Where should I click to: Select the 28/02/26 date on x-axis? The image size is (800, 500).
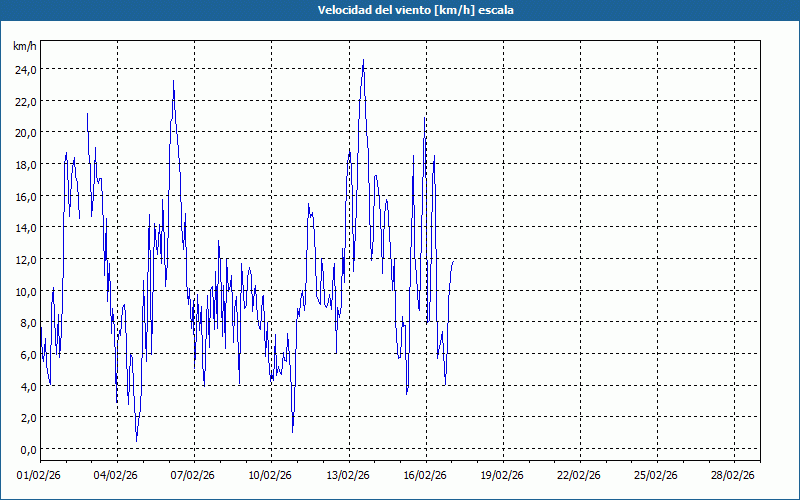pos(734,476)
